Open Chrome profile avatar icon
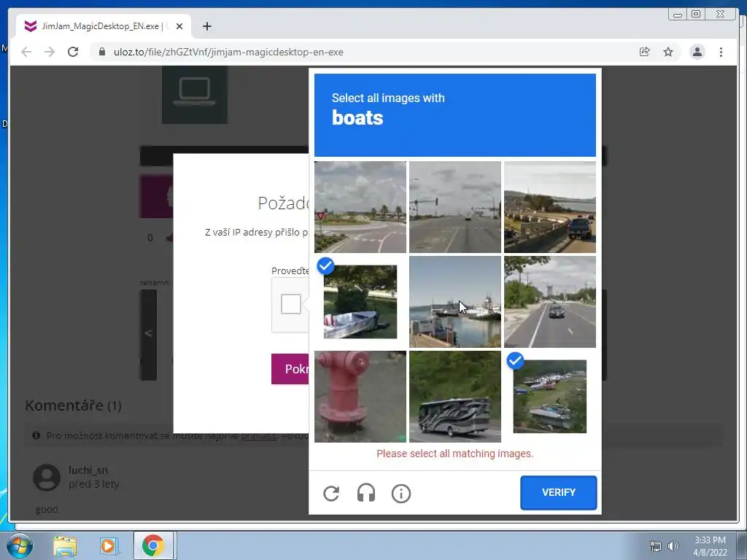 697,52
